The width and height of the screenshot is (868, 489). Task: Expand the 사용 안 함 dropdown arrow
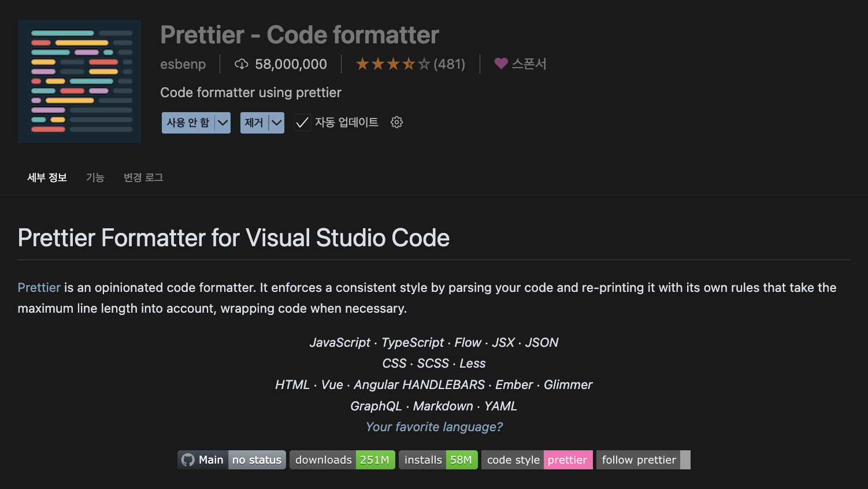(222, 123)
